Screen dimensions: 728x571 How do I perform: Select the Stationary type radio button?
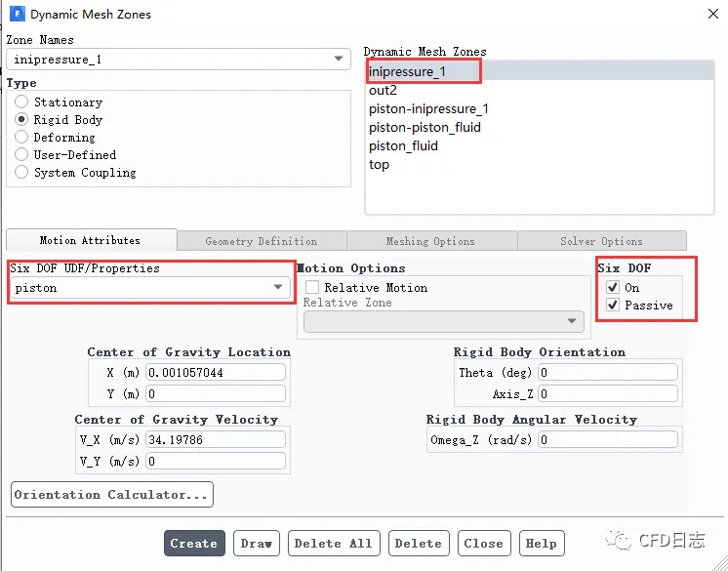(x=22, y=102)
